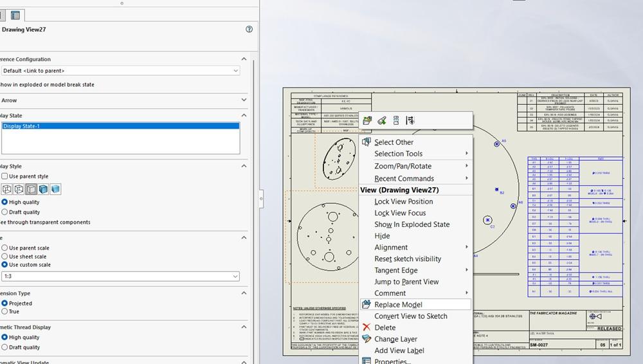Click Replace Model in the context menu
This screenshot has width=643, height=364.
point(398,305)
